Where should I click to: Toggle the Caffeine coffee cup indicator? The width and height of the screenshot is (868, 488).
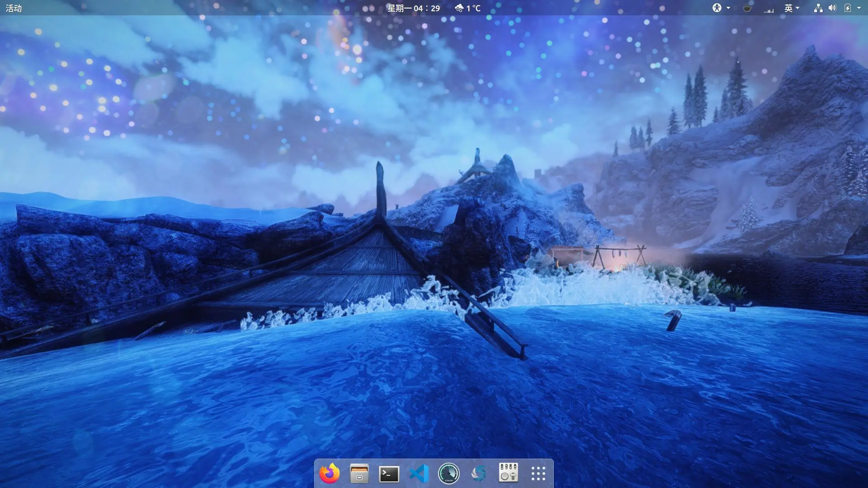[x=747, y=8]
